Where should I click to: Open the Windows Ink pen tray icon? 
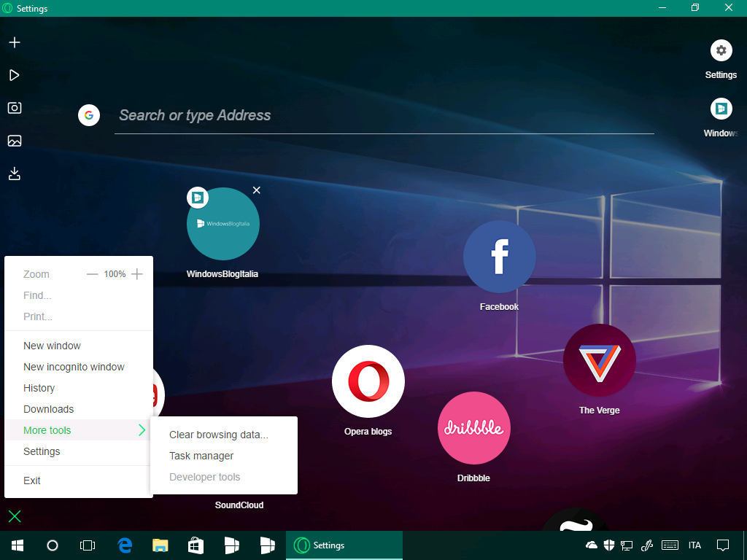tap(646, 545)
